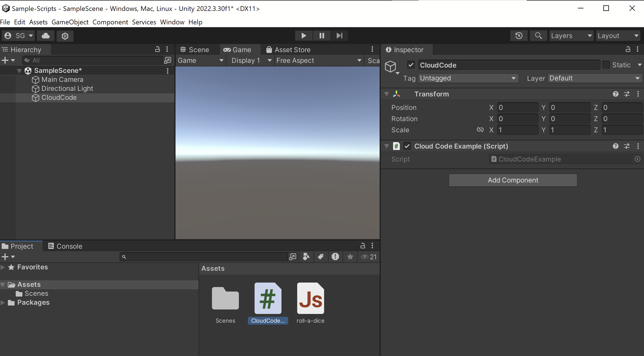Click the roll-a-dice Js asset

(310, 298)
